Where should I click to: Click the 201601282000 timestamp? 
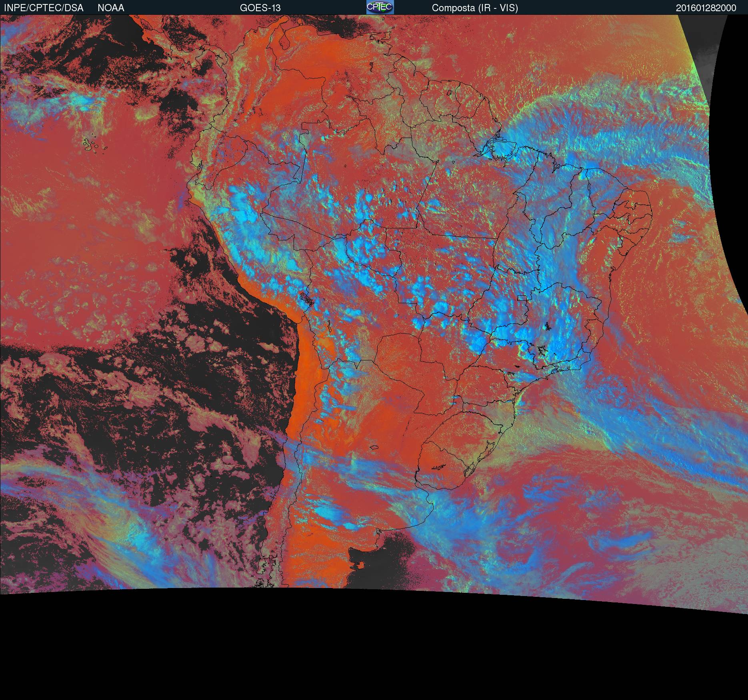[x=706, y=8]
